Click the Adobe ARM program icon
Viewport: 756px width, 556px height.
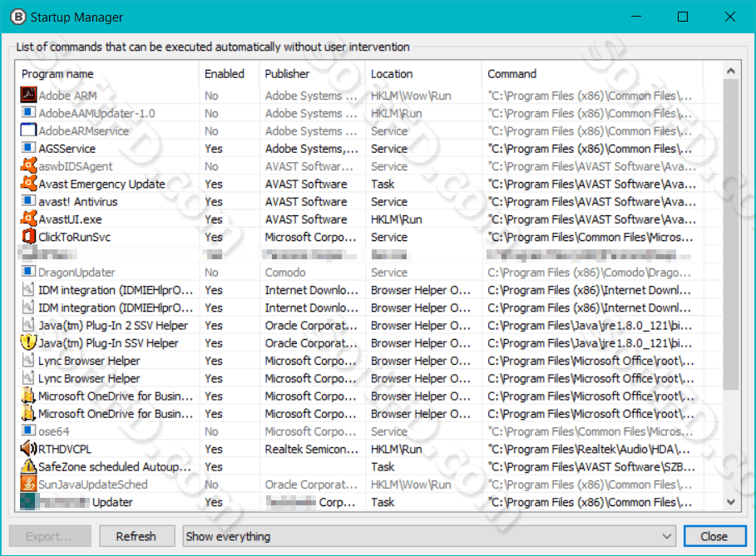pos(28,95)
